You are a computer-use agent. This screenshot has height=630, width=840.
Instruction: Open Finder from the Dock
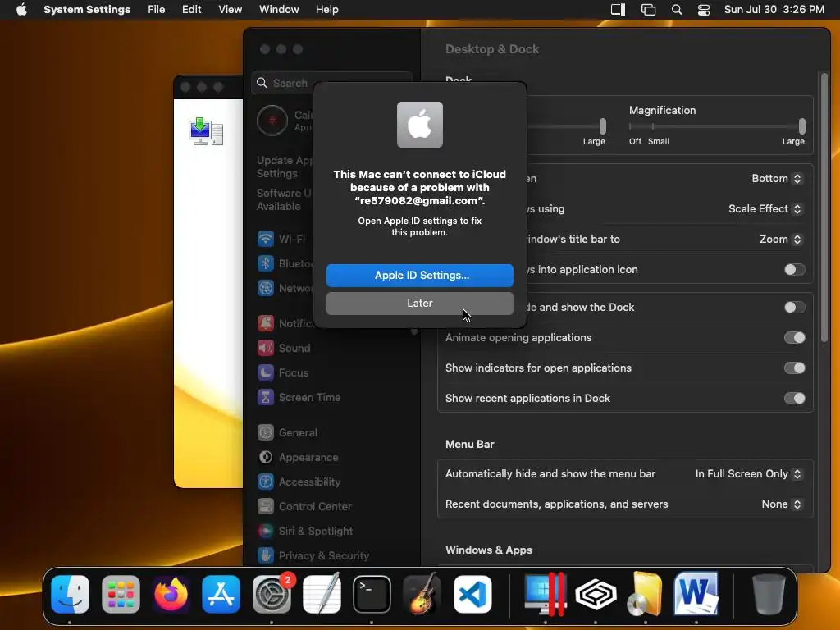(71, 594)
